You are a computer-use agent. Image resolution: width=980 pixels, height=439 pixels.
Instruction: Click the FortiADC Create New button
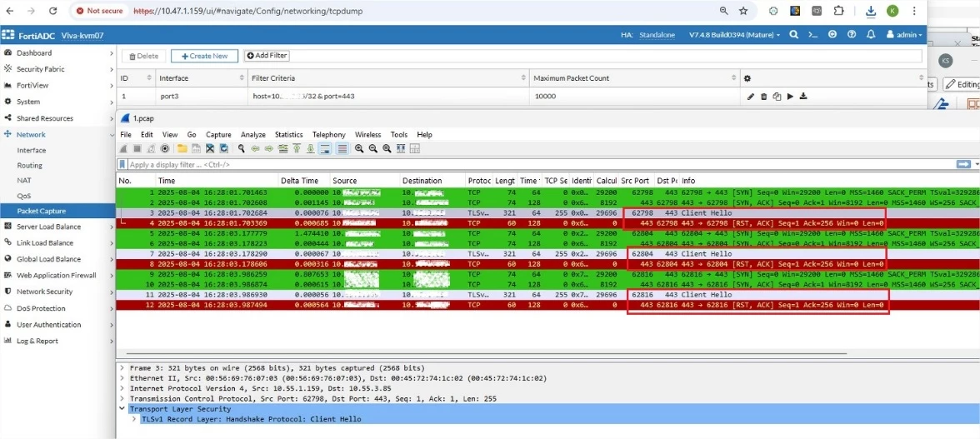[204, 56]
